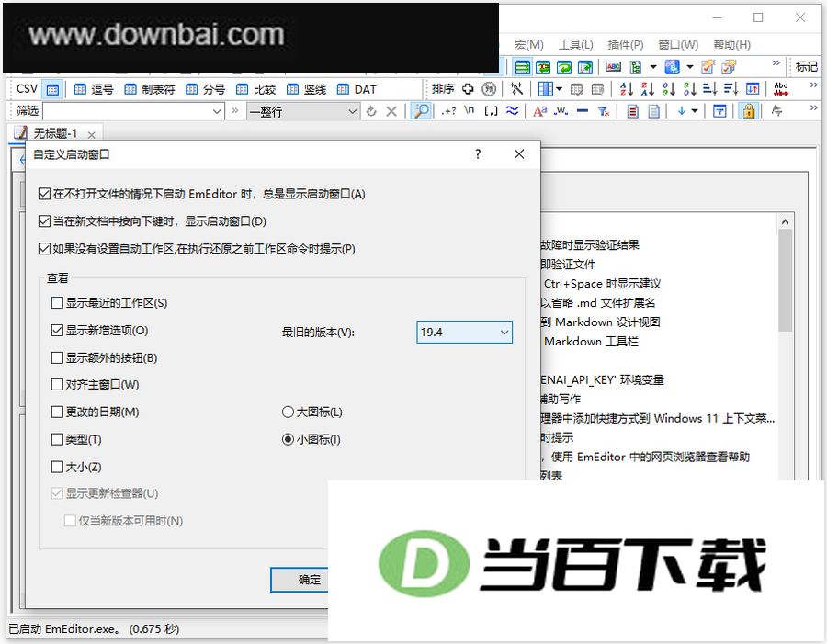Expand overflow chevron before the 标记 toolbar

(x=776, y=62)
